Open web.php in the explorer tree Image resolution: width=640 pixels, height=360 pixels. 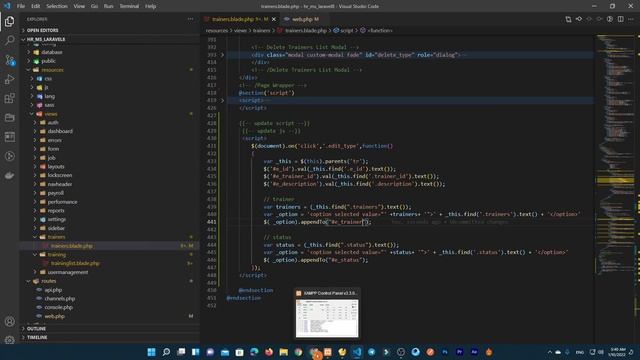point(55,316)
